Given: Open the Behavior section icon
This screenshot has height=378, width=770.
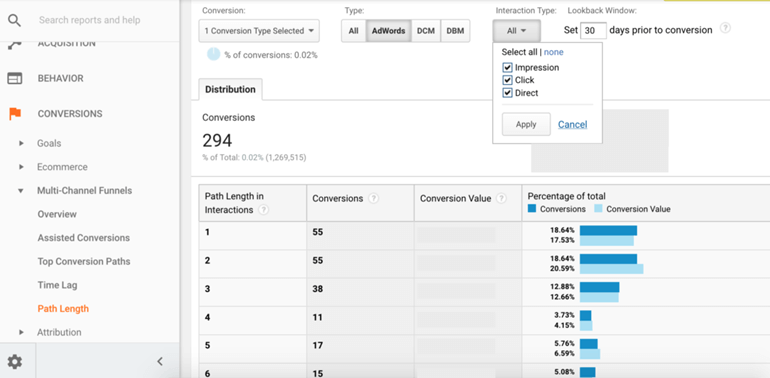Looking at the screenshot, I should (15, 79).
